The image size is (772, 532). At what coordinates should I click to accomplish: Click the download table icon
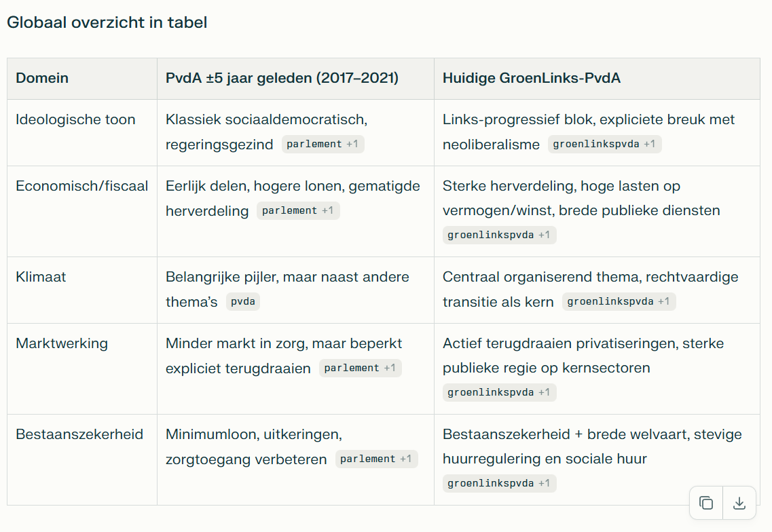(739, 503)
